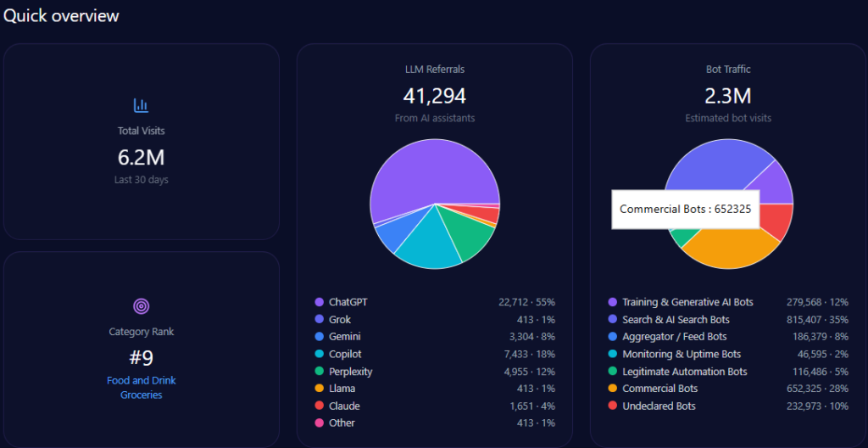Open the Food and Drink category link
This screenshot has height=448, width=868.
coord(142,381)
